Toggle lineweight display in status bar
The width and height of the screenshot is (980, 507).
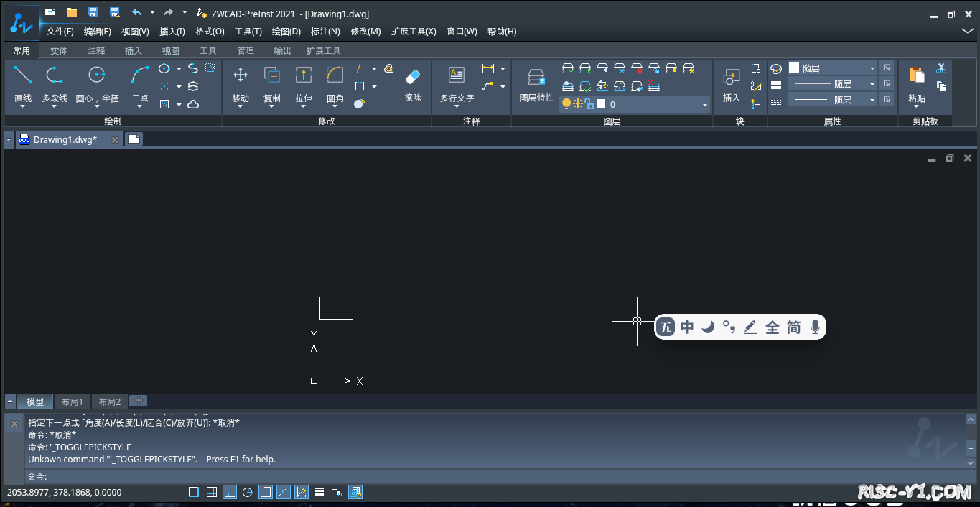click(319, 492)
